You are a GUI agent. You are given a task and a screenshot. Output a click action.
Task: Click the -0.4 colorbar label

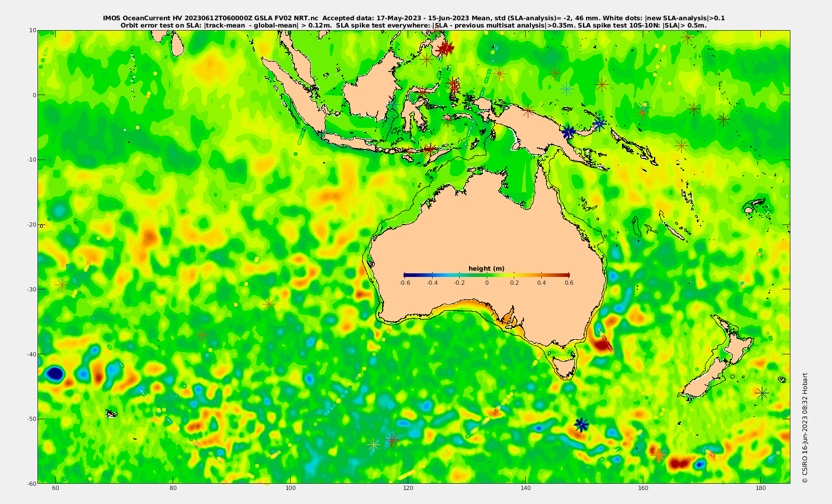432,283
